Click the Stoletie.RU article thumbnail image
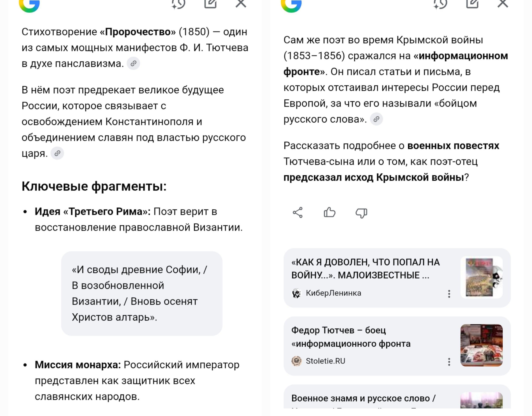 pos(481,345)
